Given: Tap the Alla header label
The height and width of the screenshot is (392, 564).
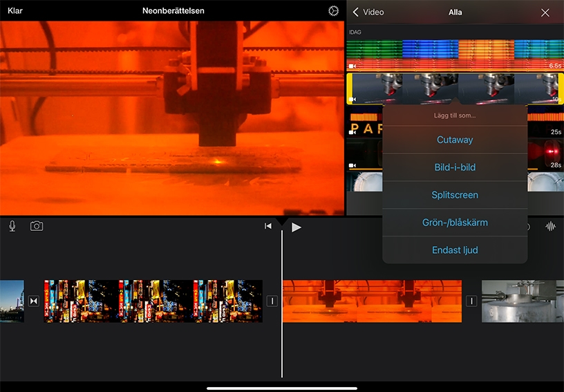Looking at the screenshot, I should click(455, 12).
